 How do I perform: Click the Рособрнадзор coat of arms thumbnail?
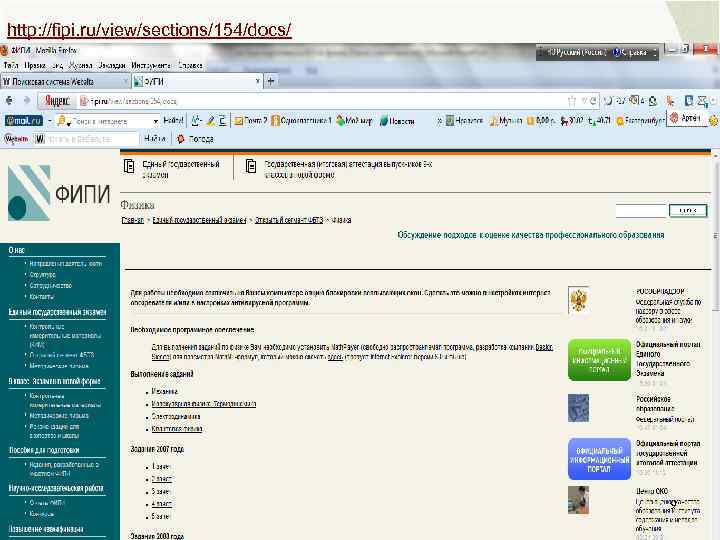tap(578, 300)
